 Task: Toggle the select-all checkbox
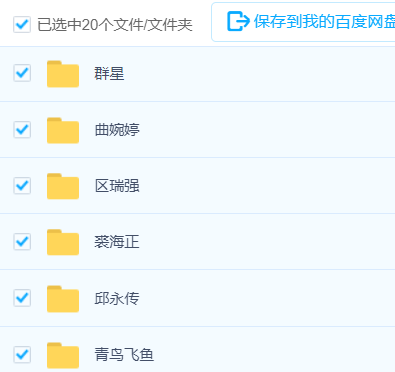(22, 24)
